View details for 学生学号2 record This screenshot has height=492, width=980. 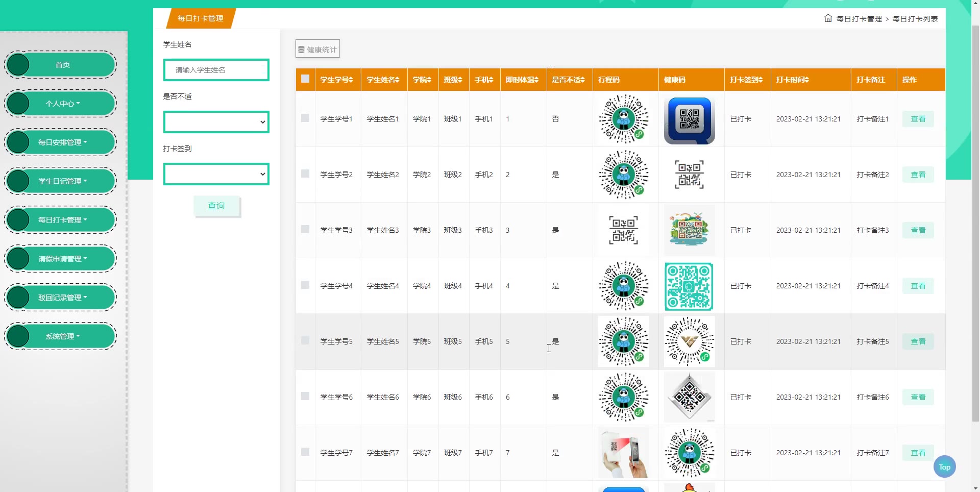[918, 175]
